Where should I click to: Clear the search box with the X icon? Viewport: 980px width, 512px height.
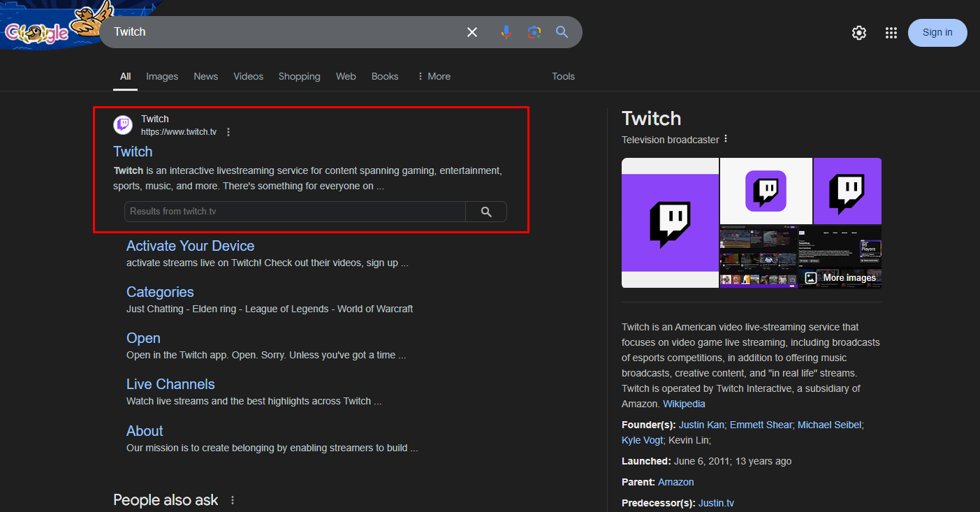pyautogui.click(x=472, y=32)
